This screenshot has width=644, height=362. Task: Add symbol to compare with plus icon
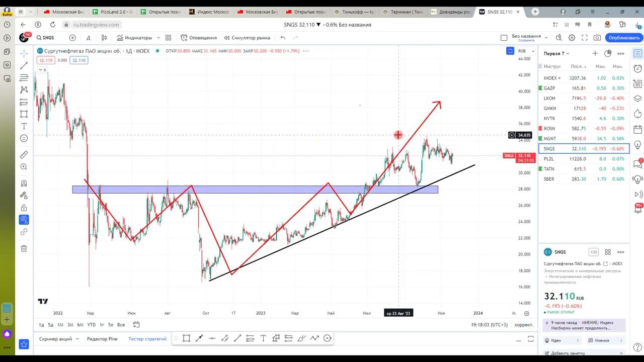click(x=72, y=38)
